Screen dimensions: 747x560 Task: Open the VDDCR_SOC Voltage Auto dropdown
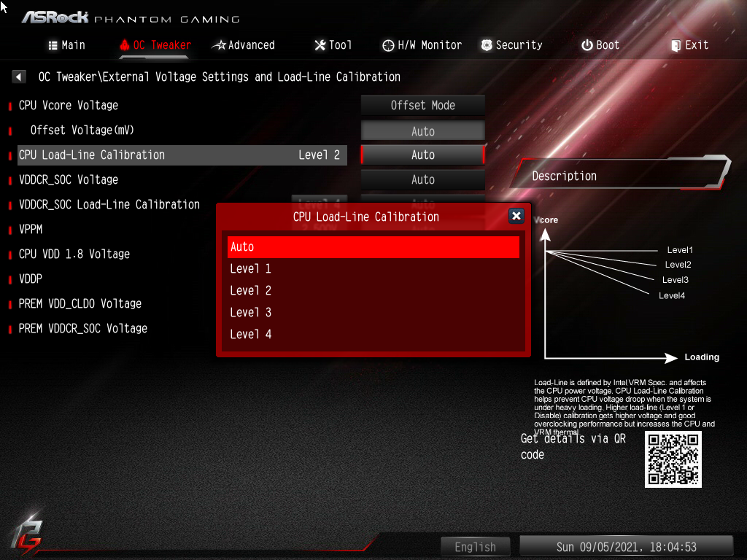[x=422, y=179]
